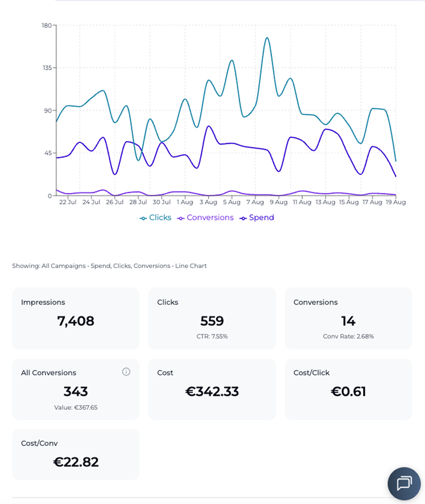Viewport: 425px width, 504px height.
Task: Click the Cost/Click card title
Action: pos(312,373)
